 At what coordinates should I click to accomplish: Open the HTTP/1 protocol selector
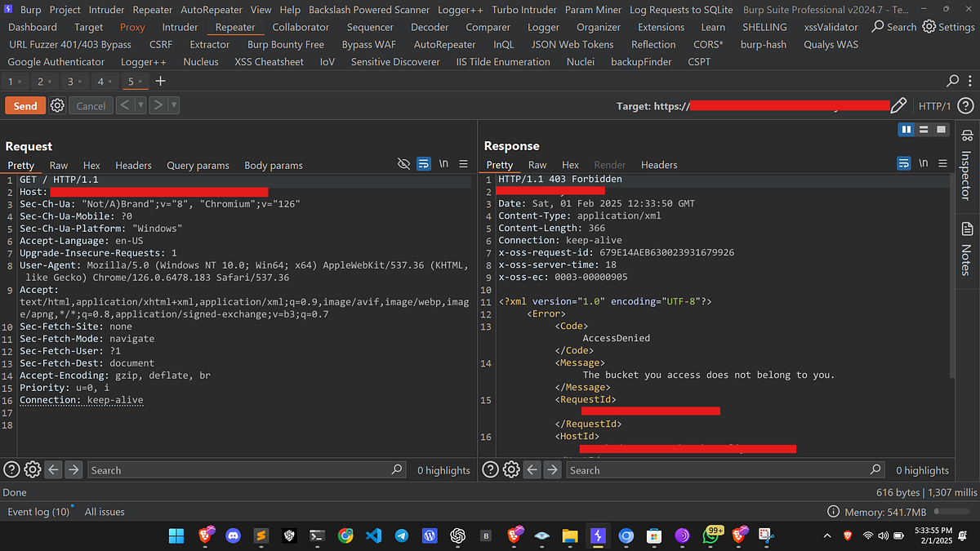(x=935, y=105)
